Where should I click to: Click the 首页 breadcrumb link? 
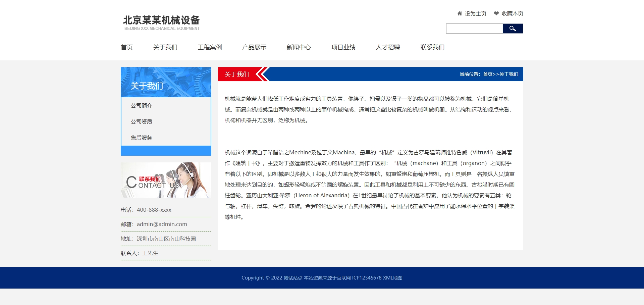(x=488, y=74)
